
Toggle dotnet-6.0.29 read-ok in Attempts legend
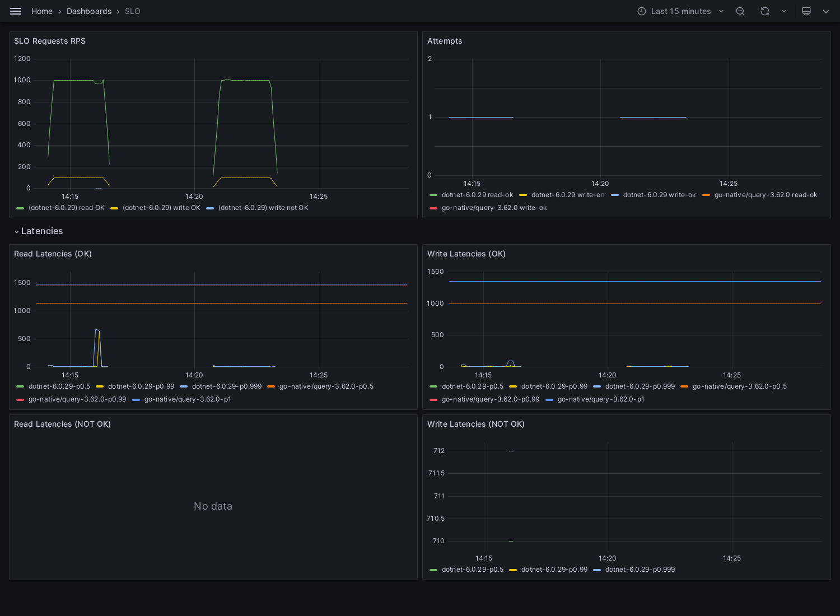point(477,195)
